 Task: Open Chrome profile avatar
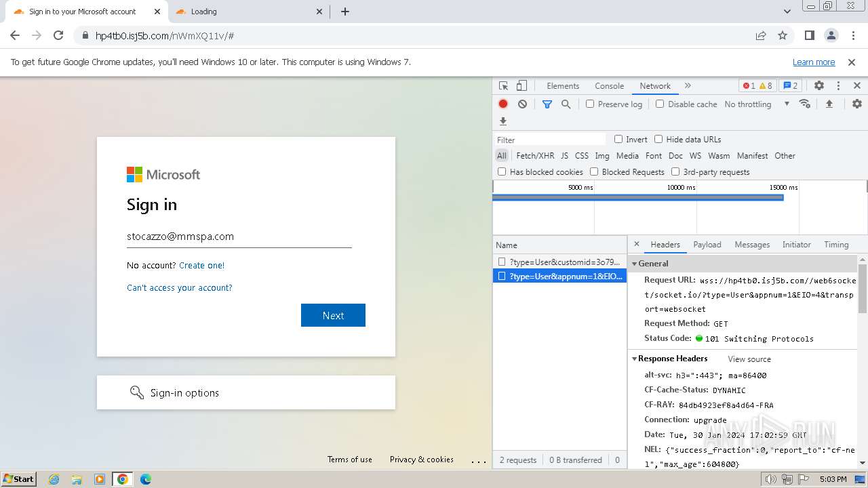[831, 35]
